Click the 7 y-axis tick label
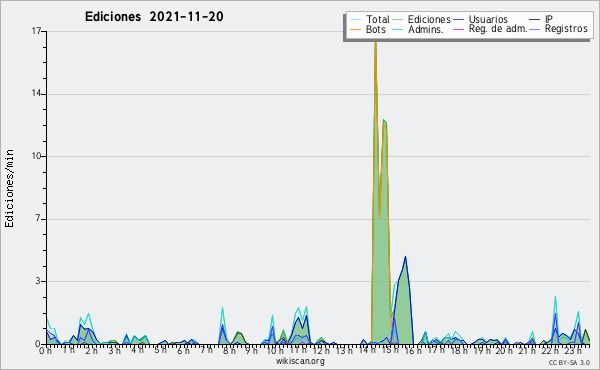The image size is (600, 370). 38,218
